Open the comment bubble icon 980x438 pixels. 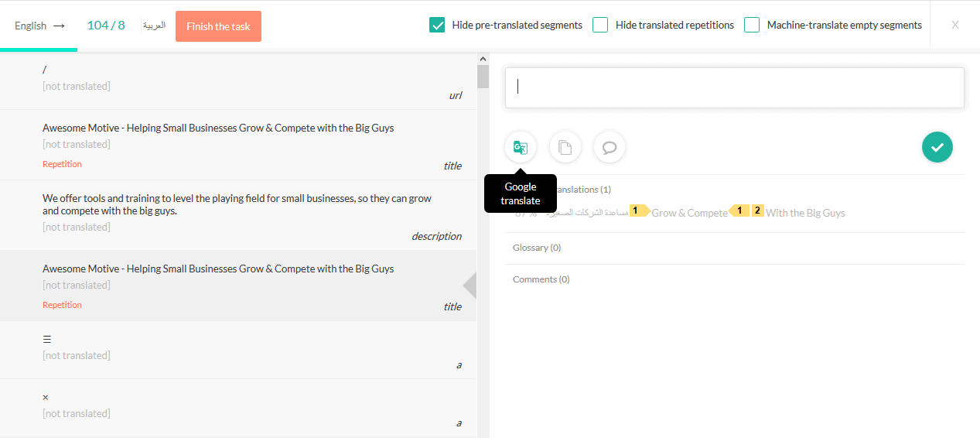(x=610, y=147)
